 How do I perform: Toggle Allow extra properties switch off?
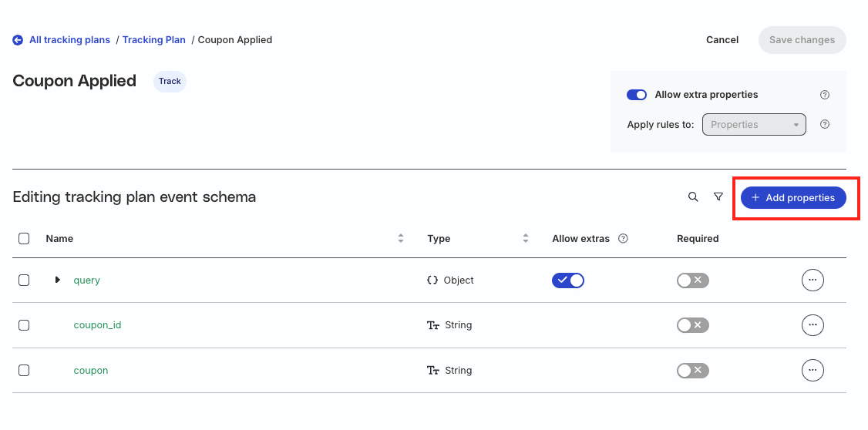pyautogui.click(x=637, y=95)
